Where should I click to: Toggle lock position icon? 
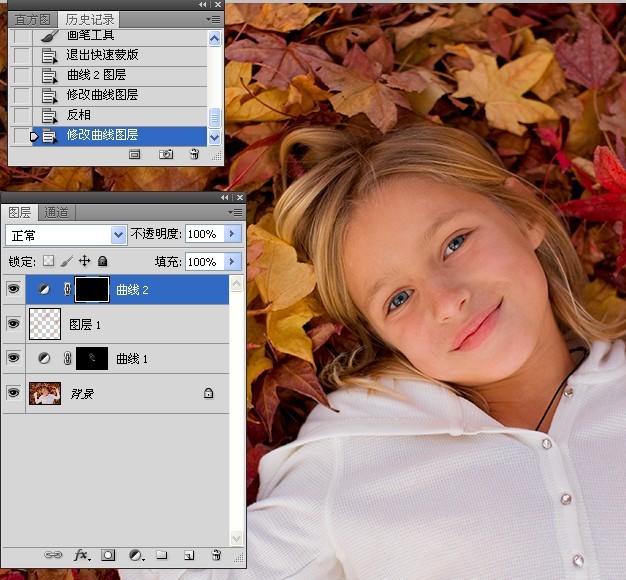[x=84, y=261]
